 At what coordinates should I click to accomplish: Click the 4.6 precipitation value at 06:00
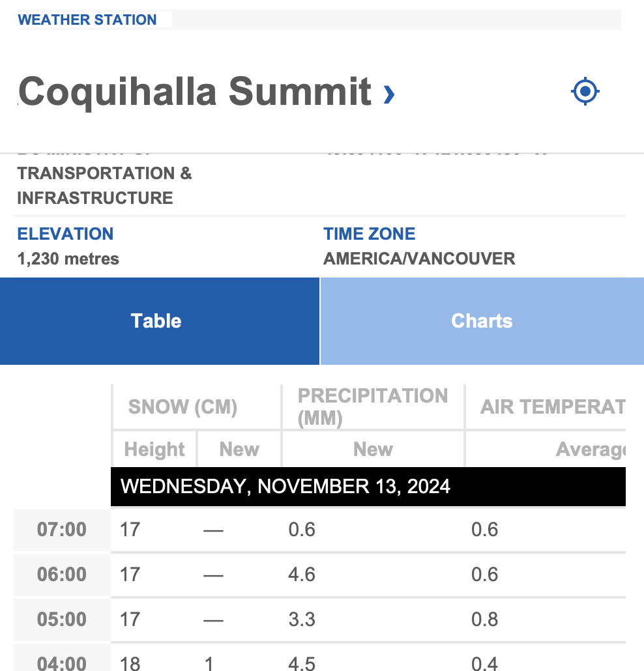click(x=302, y=575)
